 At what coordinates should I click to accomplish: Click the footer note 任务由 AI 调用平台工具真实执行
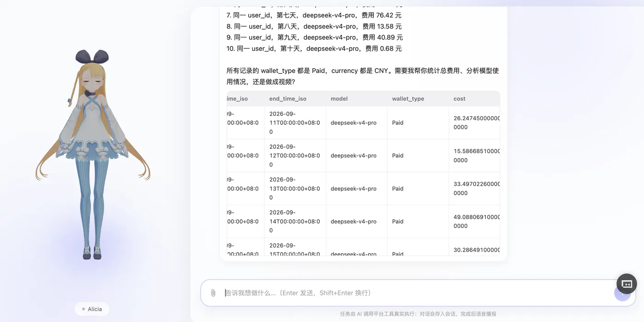[x=418, y=314]
